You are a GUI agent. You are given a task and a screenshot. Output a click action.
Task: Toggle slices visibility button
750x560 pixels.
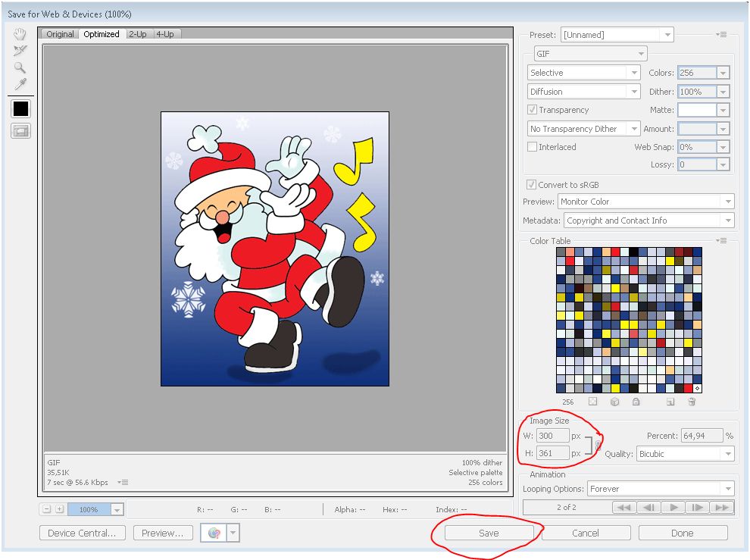pyautogui.click(x=20, y=130)
